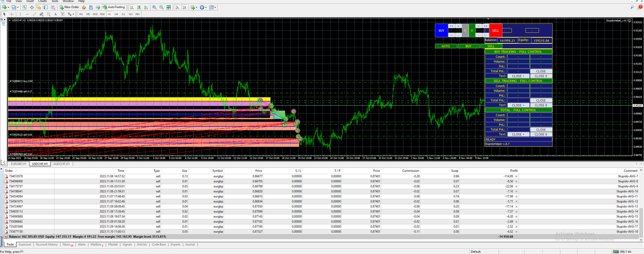Open the Tools menu
Image resolution: width=644 pixels, height=254 pixels.
point(55,1)
